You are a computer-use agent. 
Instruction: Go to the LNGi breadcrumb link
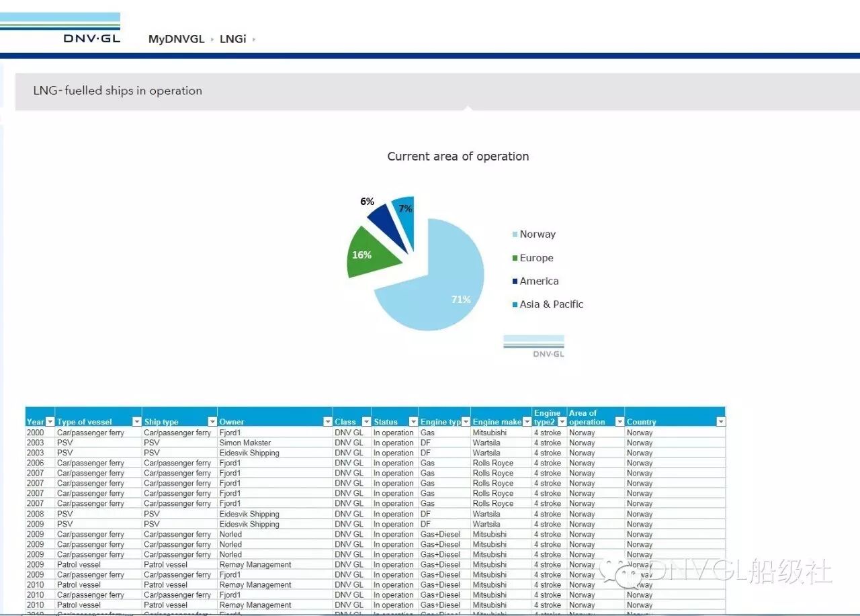(232, 39)
